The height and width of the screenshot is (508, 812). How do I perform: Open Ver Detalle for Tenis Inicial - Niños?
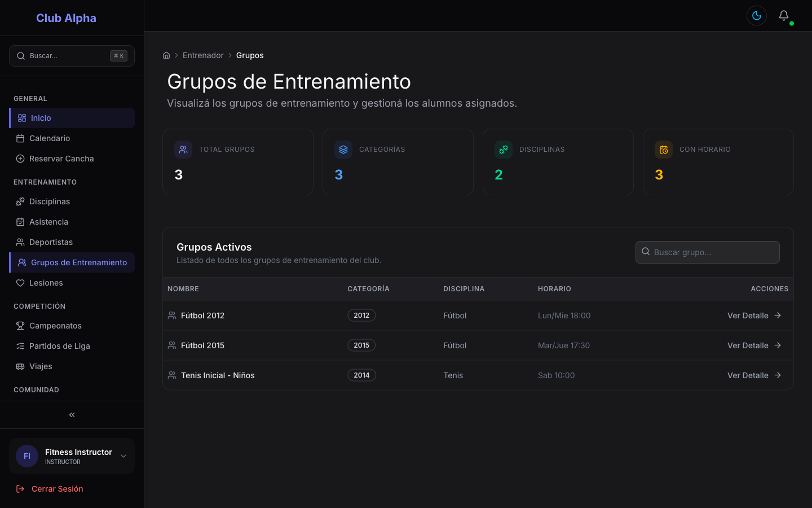coord(754,375)
